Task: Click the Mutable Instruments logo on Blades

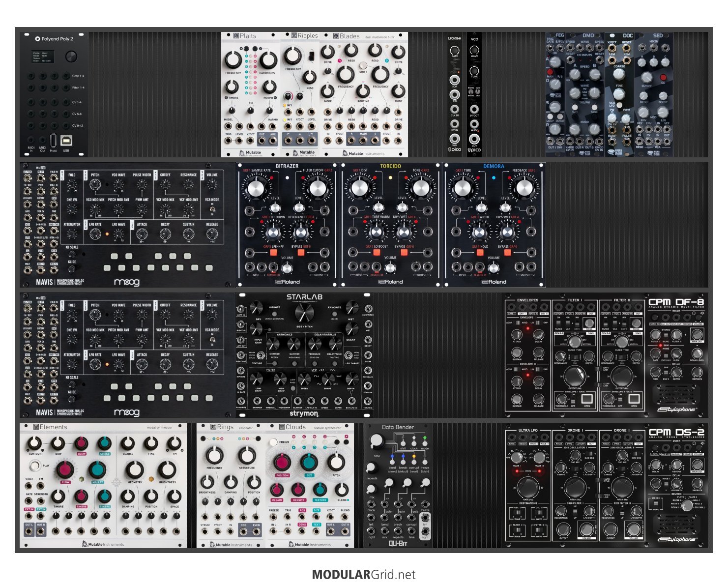Action: pos(364,153)
